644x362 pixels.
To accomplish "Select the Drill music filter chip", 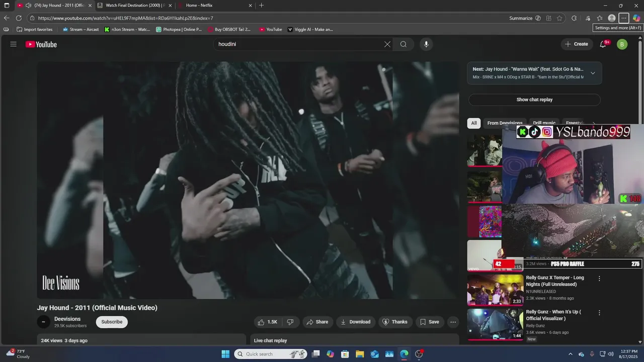I will (x=544, y=123).
